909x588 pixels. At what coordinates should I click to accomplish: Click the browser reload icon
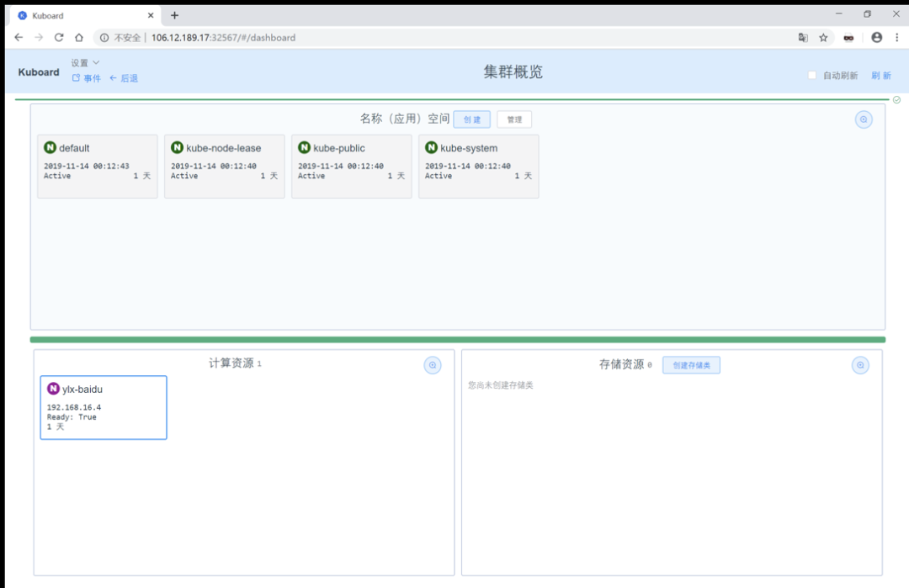(x=57, y=37)
